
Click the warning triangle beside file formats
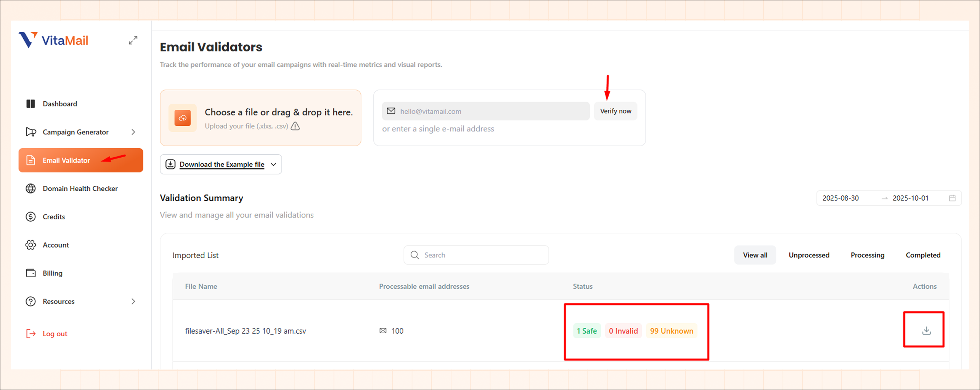pyautogui.click(x=295, y=126)
